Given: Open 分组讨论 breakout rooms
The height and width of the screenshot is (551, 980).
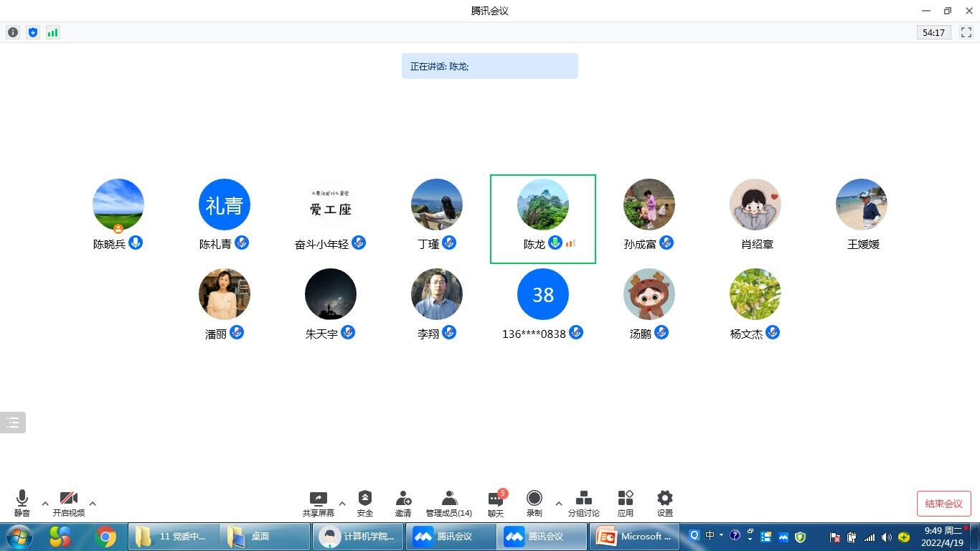Looking at the screenshot, I should [583, 503].
